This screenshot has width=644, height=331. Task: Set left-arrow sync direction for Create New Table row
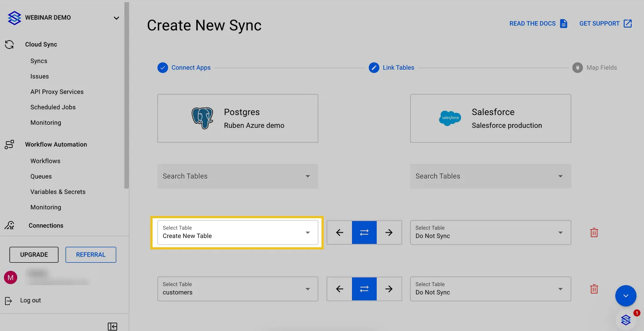[x=340, y=232]
